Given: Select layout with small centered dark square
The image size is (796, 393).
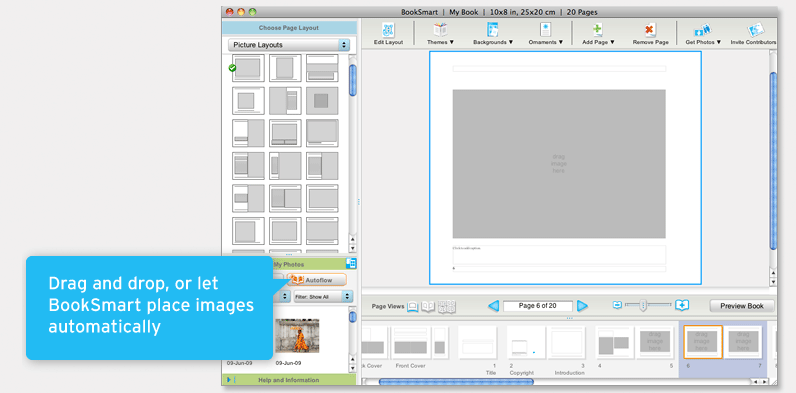Looking at the screenshot, I should [x=322, y=101].
